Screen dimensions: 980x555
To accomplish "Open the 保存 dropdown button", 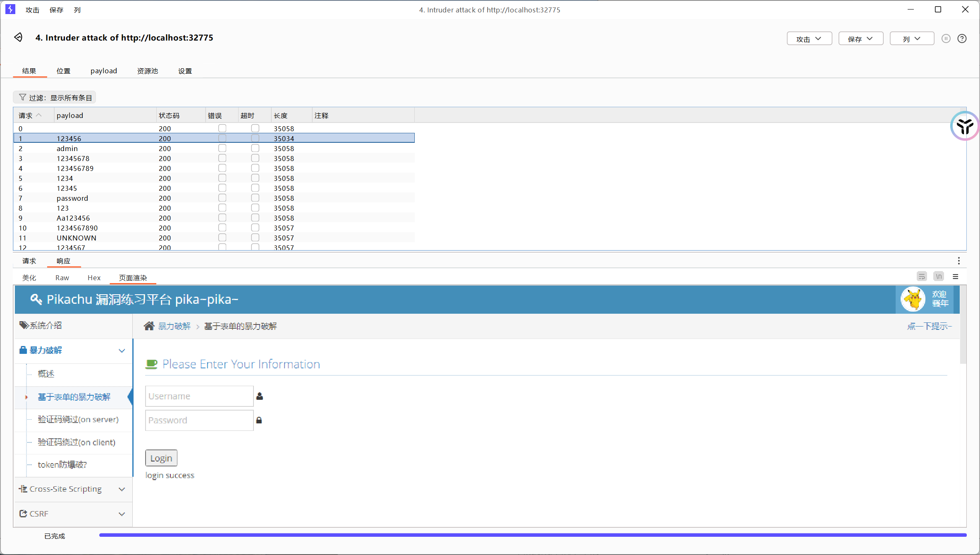I will pyautogui.click(x=860, y=38).
